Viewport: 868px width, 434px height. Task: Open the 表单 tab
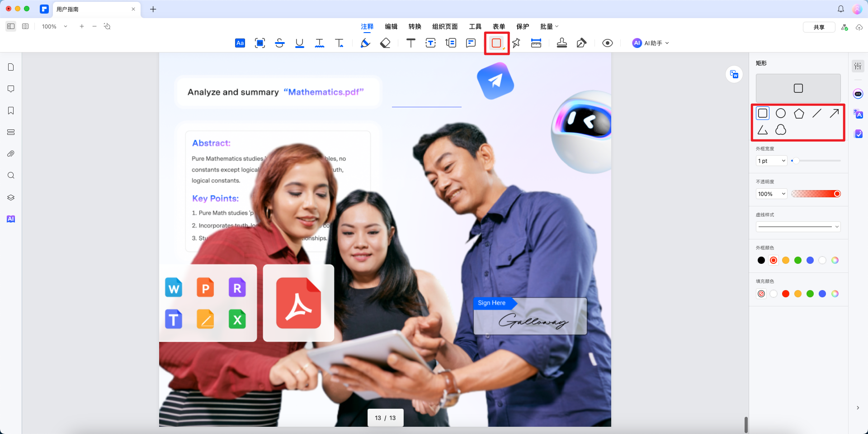[x=499, y=27]
